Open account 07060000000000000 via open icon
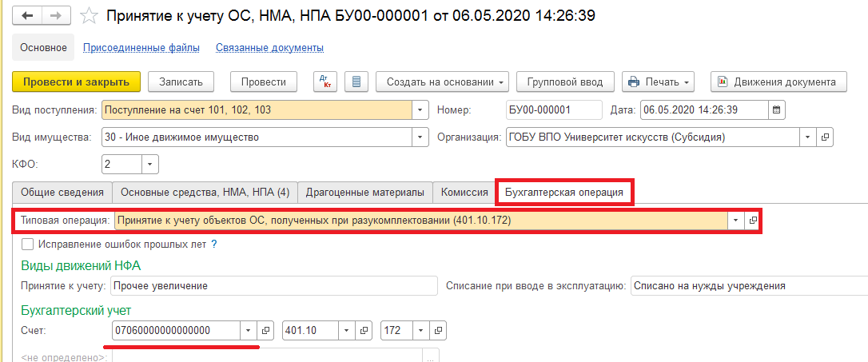 click(265, 331)
